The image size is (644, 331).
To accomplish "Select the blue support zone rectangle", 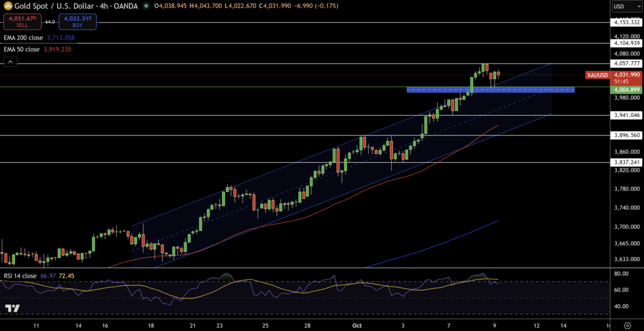I will [x=491, y=89].
